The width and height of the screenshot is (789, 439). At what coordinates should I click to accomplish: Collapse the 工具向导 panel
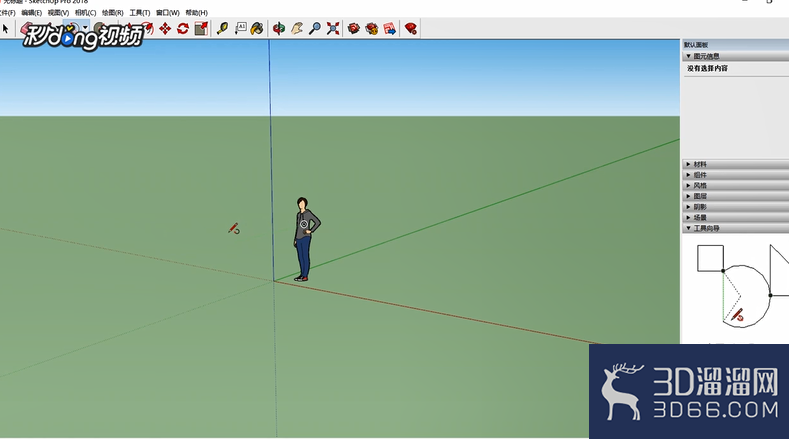tap(735, 228)
